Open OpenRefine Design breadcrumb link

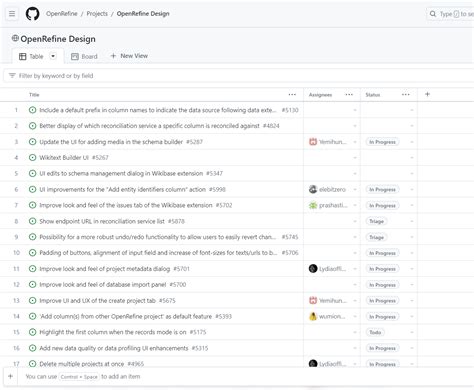pos(143,14)
